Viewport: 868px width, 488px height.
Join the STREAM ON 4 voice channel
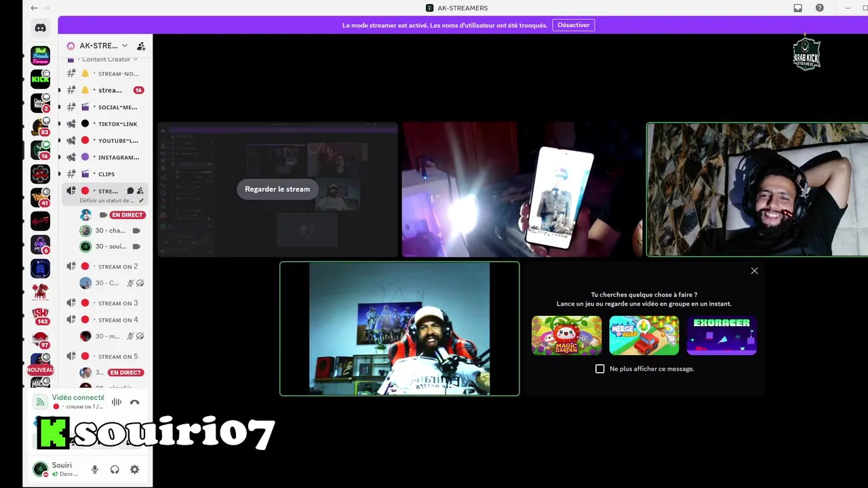tap(105, 320)
